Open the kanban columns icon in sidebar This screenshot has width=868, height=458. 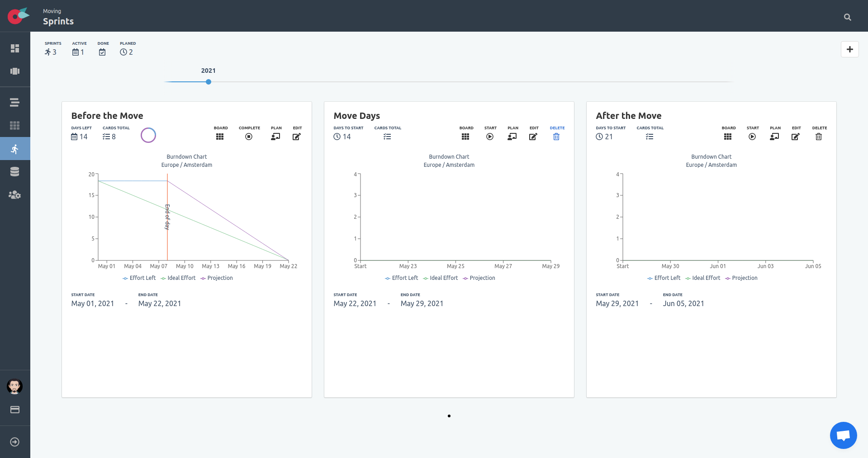point(15,71)
